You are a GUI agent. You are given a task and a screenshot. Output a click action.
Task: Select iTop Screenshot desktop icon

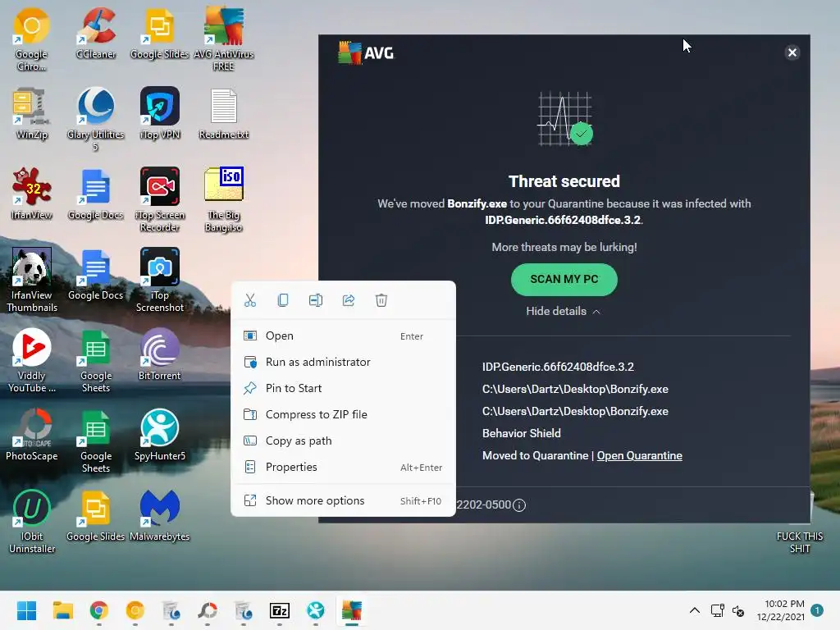click(x=160, y=281)
